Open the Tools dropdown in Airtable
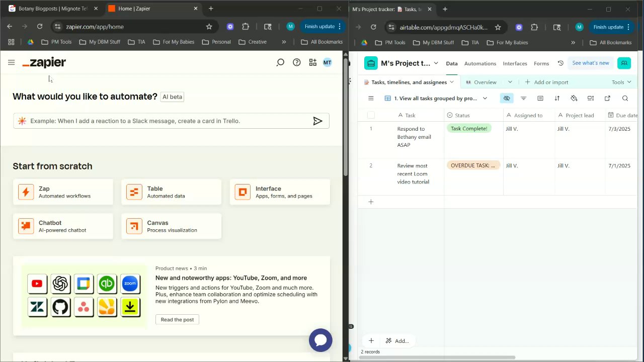644x362 pixels. coord(621,82)
